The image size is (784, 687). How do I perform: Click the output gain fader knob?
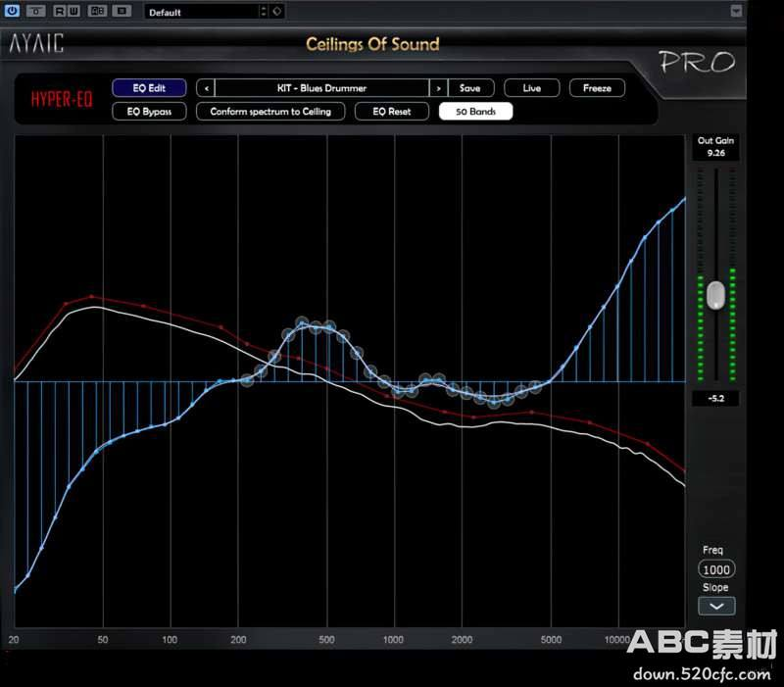(715, 295)
